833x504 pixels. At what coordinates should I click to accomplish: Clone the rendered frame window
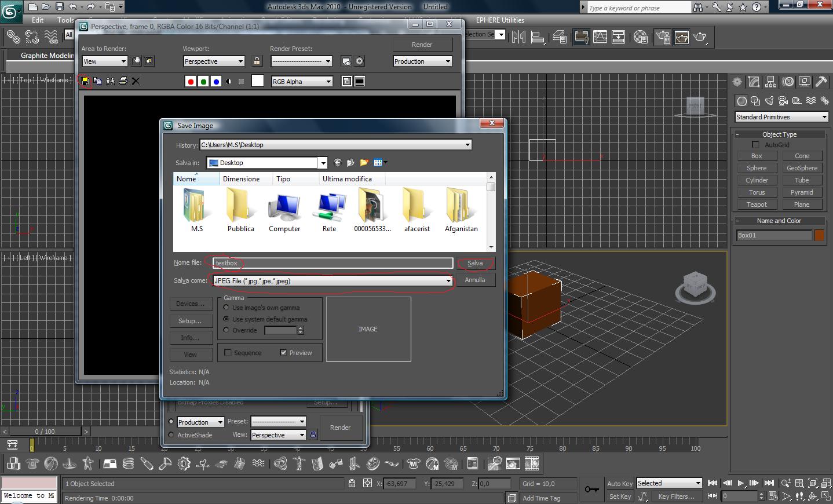110,81
